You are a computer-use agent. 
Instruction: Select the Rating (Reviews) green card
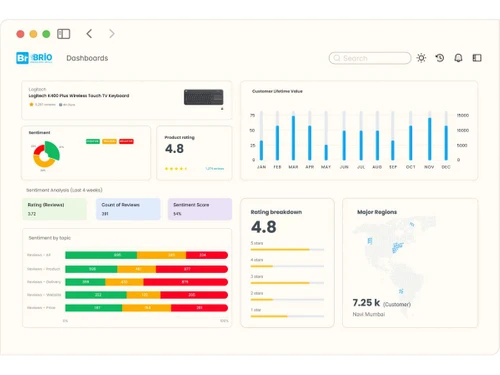54,209
